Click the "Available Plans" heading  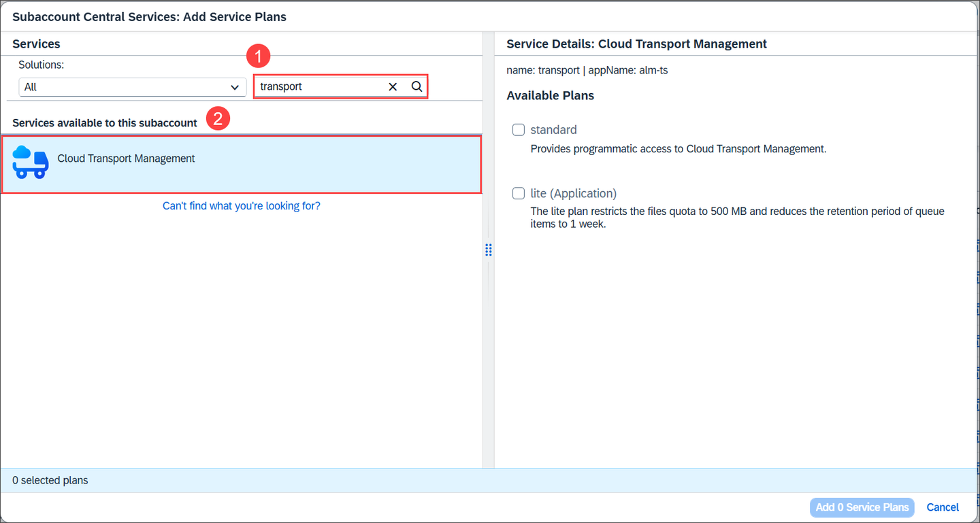551,96
